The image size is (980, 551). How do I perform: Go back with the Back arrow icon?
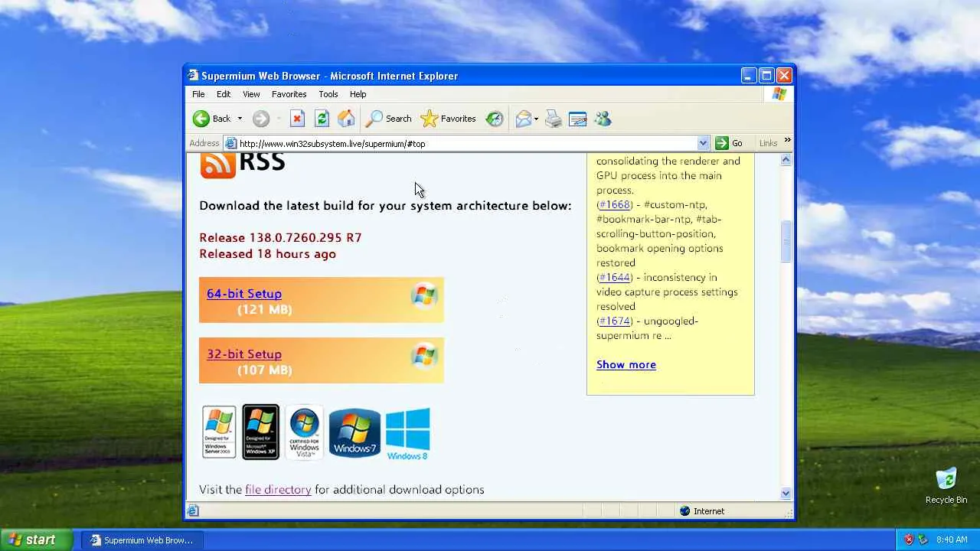[x=201, y=119]
